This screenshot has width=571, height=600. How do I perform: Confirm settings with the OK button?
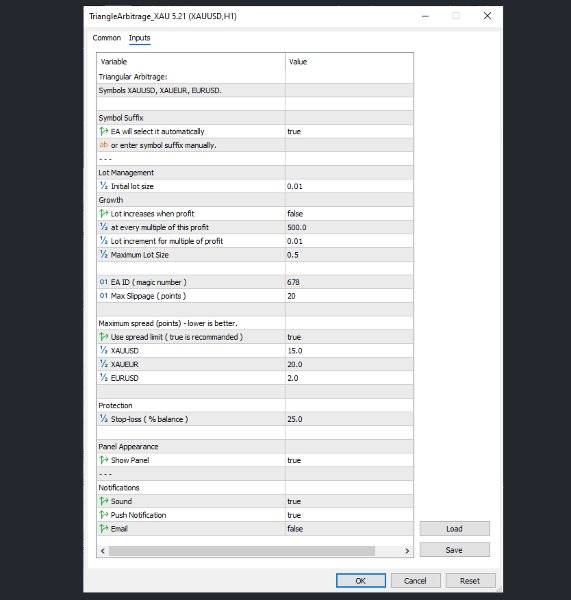(x=361, y=580)
